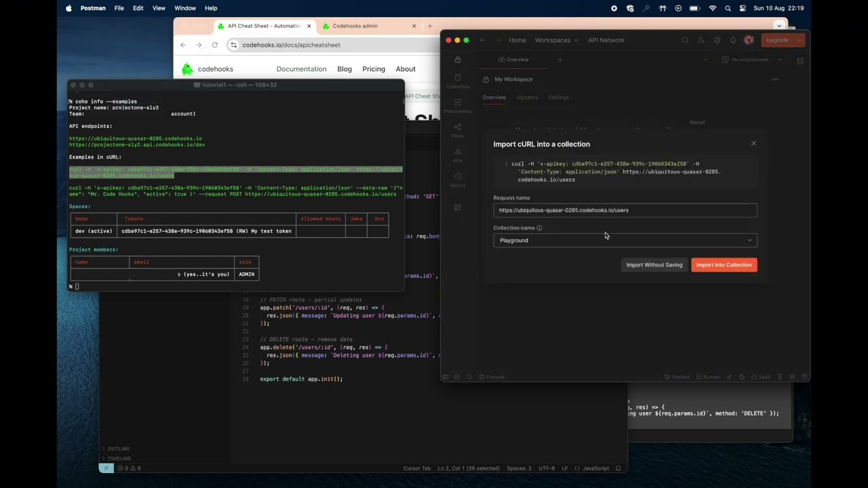Viewport: 868px width, 488px height.
Task: Open the Apple menu
Action: pyautogui.click(x=68, y=8)
